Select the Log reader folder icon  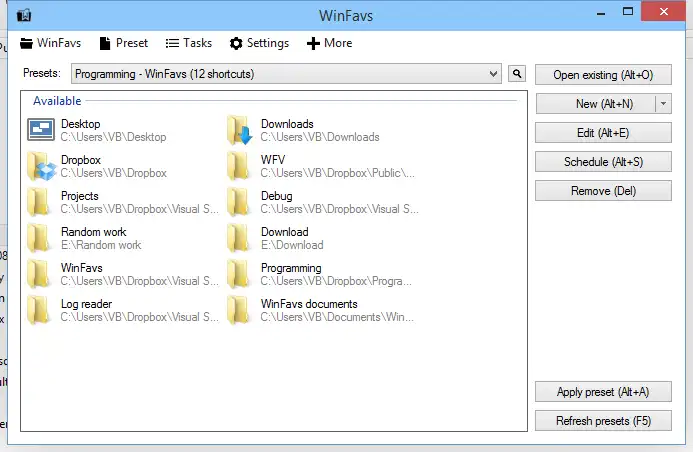38,310
